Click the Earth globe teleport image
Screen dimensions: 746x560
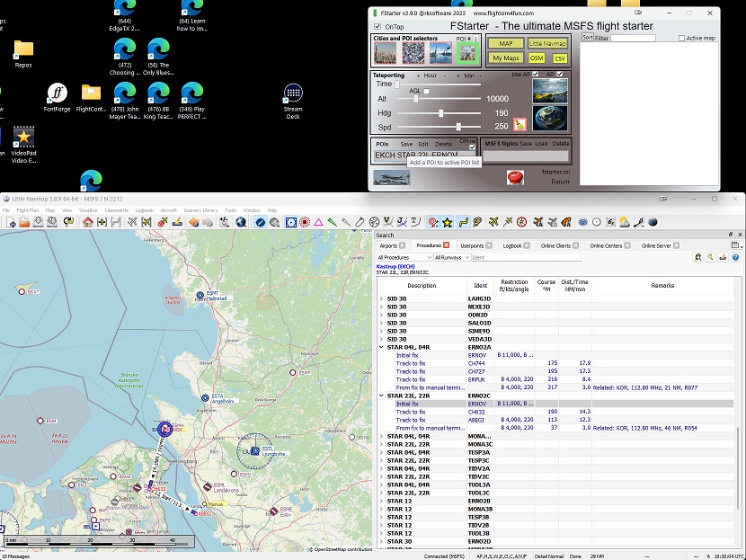[549, 119]
